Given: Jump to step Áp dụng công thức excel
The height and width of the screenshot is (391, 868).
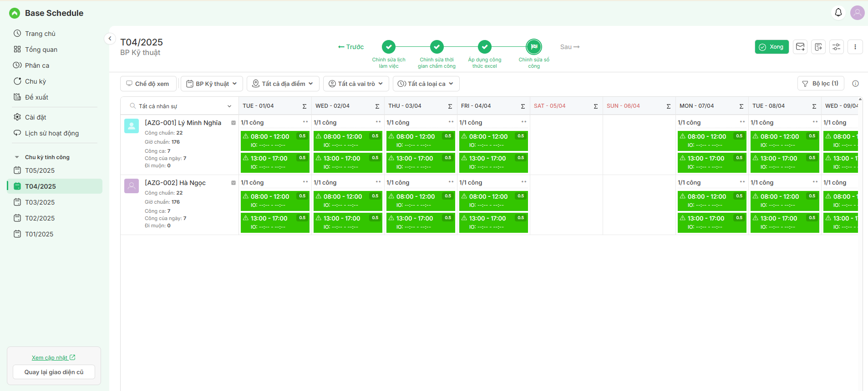Looking at the screenshot, I should 485,47.
